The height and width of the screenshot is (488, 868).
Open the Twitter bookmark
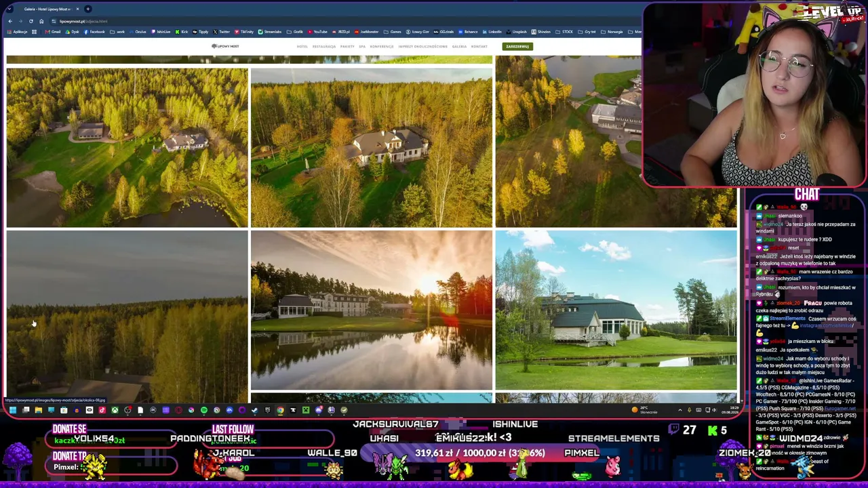point(222,32)
